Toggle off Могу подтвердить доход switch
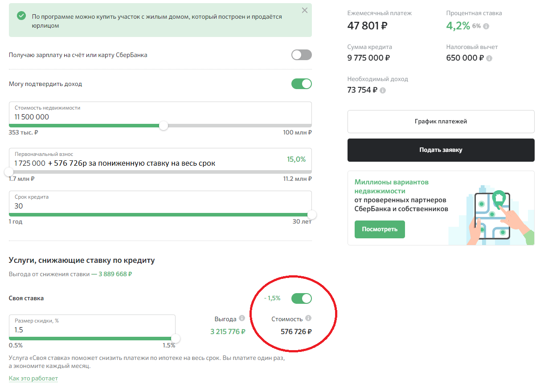540x392 pixels. click(x=302, y=84)
